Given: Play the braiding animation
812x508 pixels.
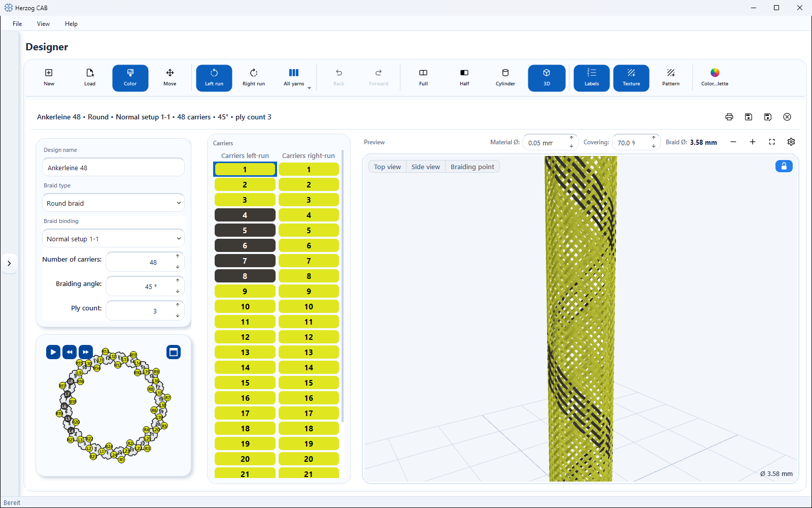Looking at the screenshot, I should click(53, 352).
